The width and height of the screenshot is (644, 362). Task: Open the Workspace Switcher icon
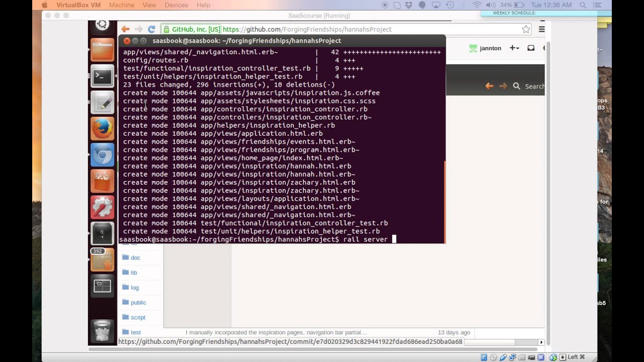(102, 286)
